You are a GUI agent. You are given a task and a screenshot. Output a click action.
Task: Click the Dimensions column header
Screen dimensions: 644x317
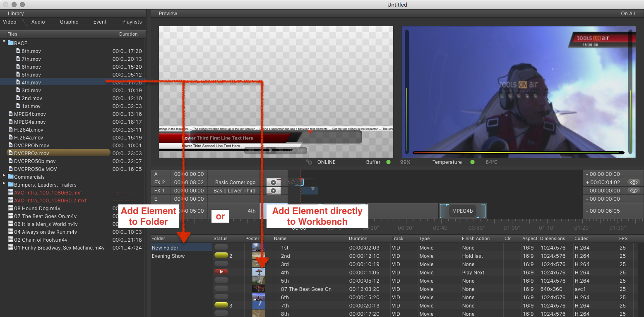coord(553,238)
